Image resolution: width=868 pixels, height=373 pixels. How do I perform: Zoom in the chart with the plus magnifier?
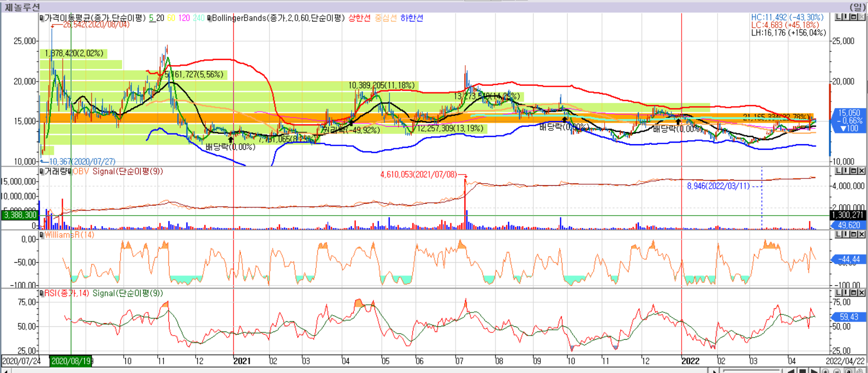tap(825, 370)
